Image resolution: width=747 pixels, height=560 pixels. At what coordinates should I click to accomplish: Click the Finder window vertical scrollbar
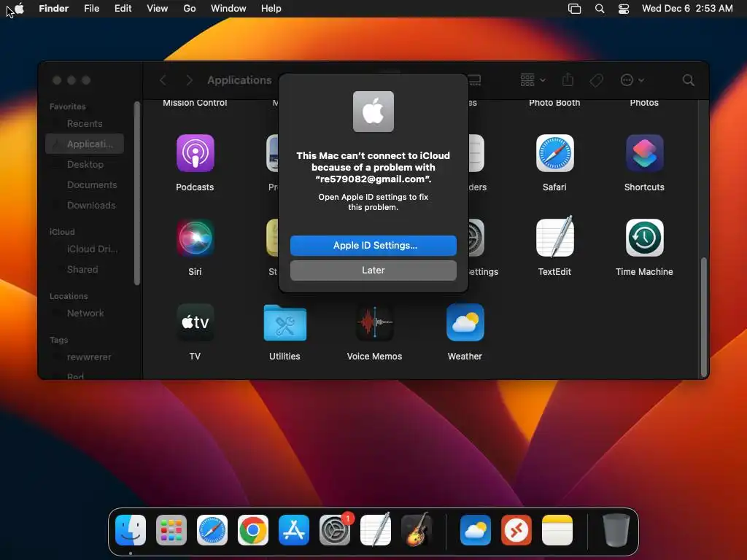point(703,316)
